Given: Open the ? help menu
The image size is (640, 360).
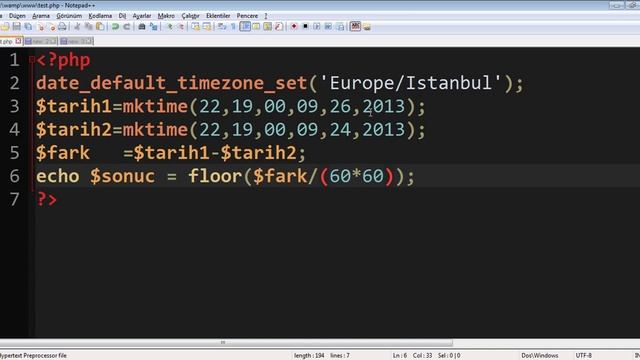Looking at the screenshot, I should (x=266, y=16).
